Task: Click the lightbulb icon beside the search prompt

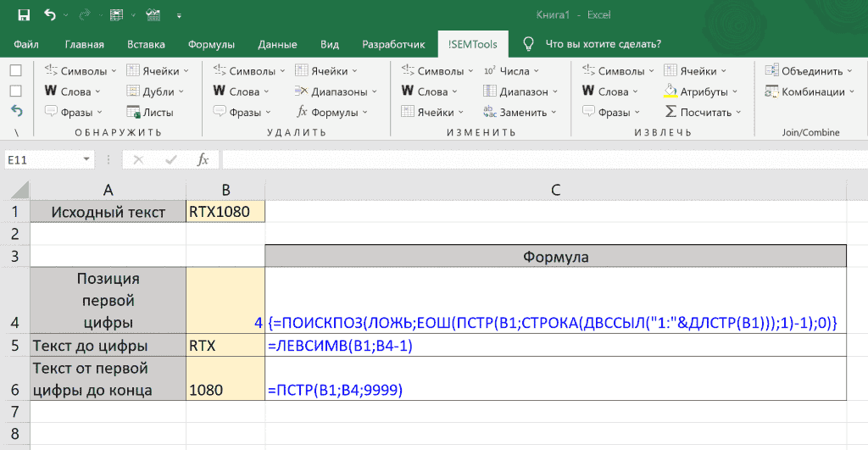Action: pyautogui.click(x=528, y=44)
